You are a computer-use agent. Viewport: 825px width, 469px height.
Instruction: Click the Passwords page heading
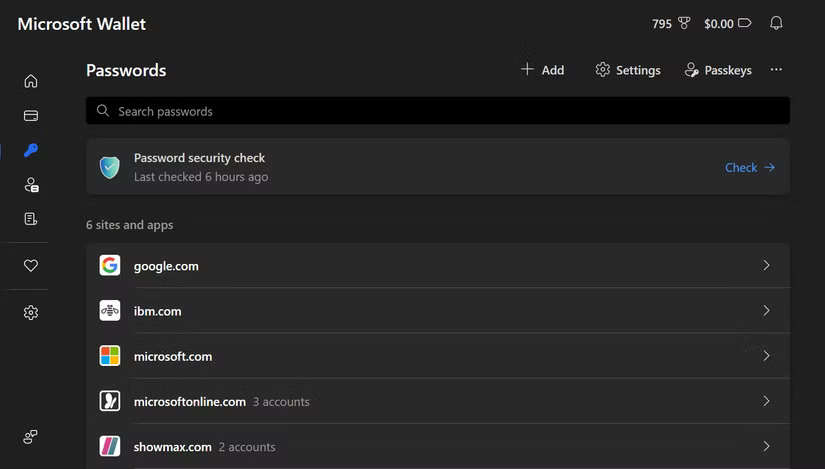click(x=126, y=70)
